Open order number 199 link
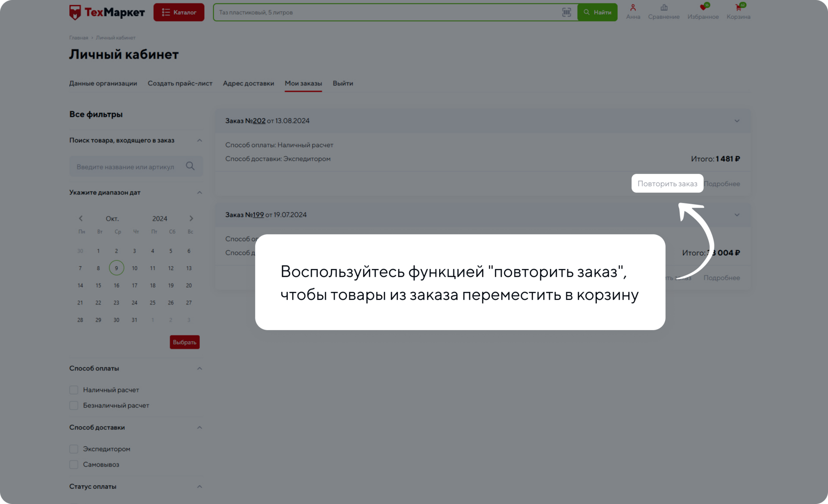The height and width of the screenshot is (504, 828). (258, 215)
